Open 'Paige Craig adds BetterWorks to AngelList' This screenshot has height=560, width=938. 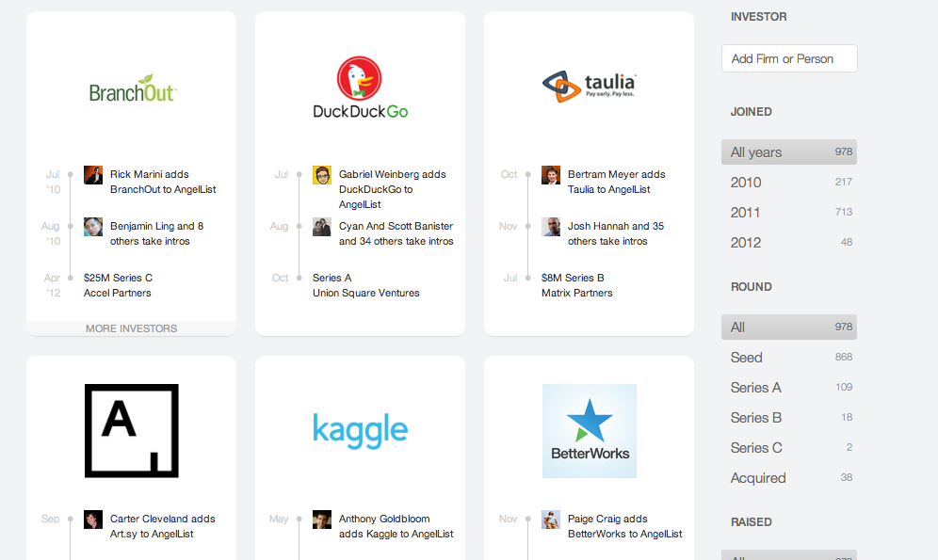(624, 526)
